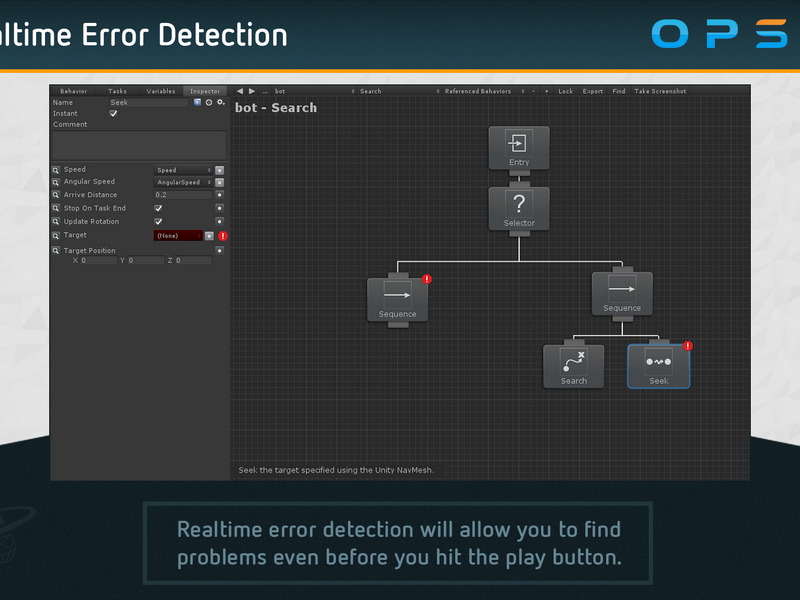Open the gear settings icon beside Name
800x600 pixels.
(221, 102)
